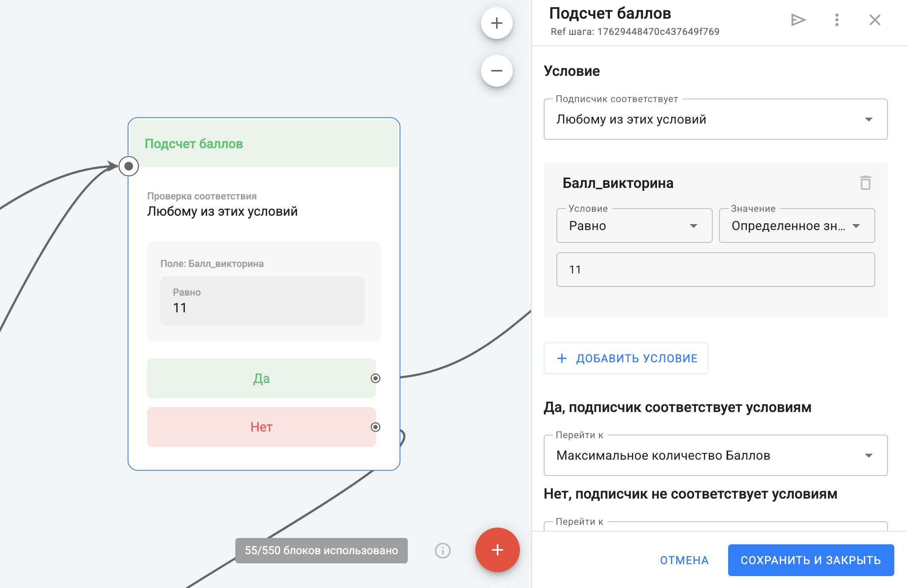907x588 pixels.
Task: Click СОХРАНИТЬ И ЗАКРЫТЬ button
Action: [810, 560]
